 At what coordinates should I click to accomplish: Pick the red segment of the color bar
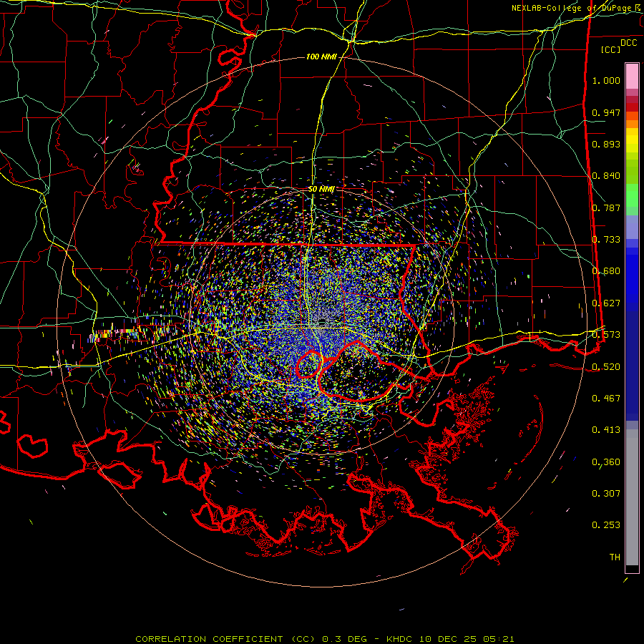(x=632, y=107)
